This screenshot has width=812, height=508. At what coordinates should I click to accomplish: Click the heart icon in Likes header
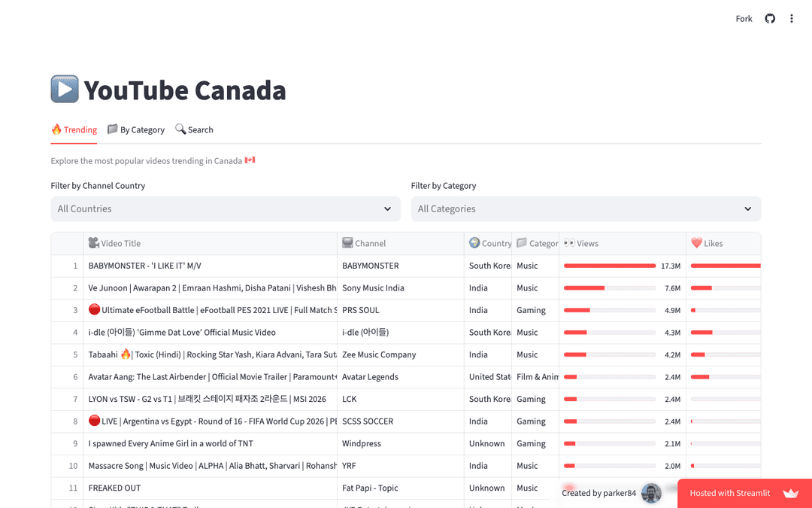[x=696, y=242]
